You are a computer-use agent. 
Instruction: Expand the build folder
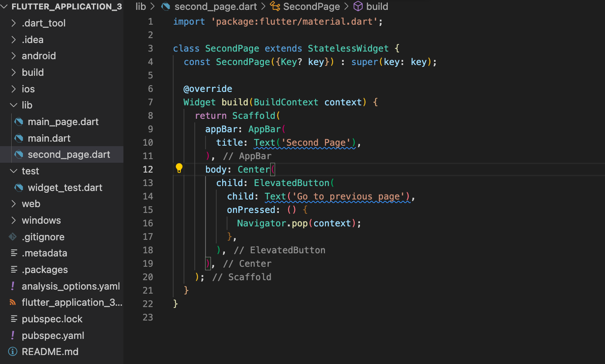coord(13,73)
